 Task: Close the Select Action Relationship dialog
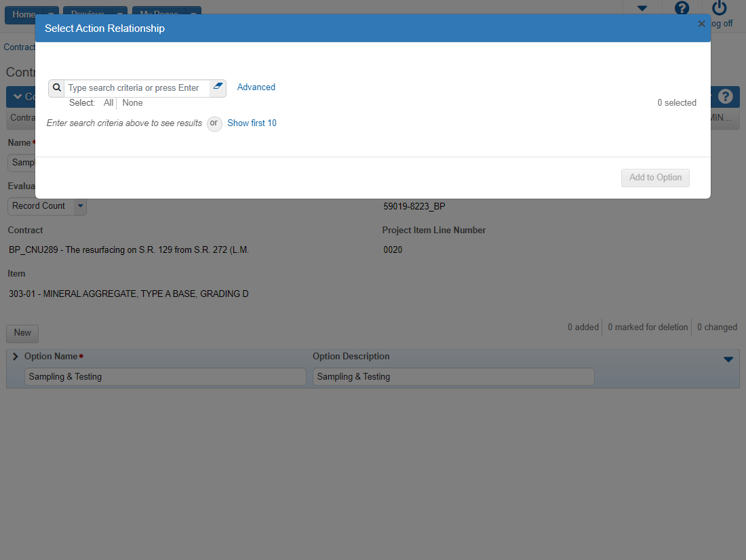click(x=702, y=24)
